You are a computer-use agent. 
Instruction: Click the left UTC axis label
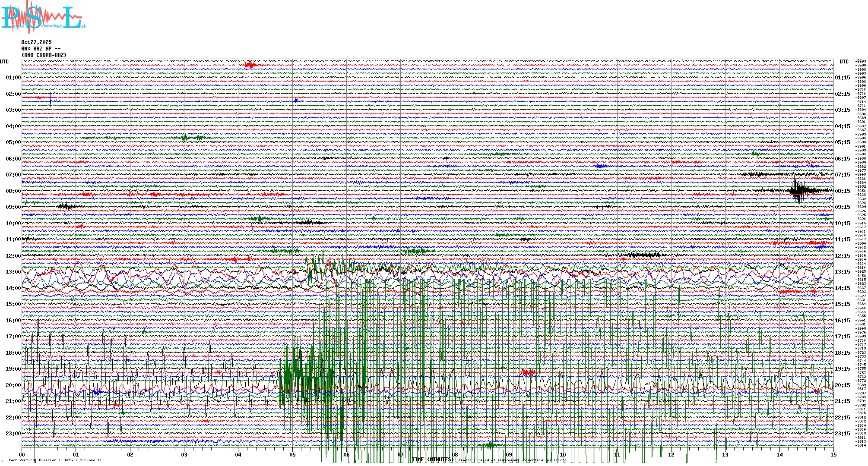(4, 62)
